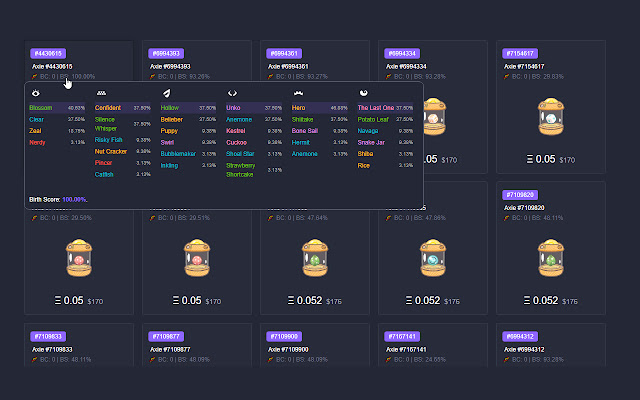Click the purple #6994383 ID badge
The width and height of the screenshot is (640, 400).
tap(166, 53)
